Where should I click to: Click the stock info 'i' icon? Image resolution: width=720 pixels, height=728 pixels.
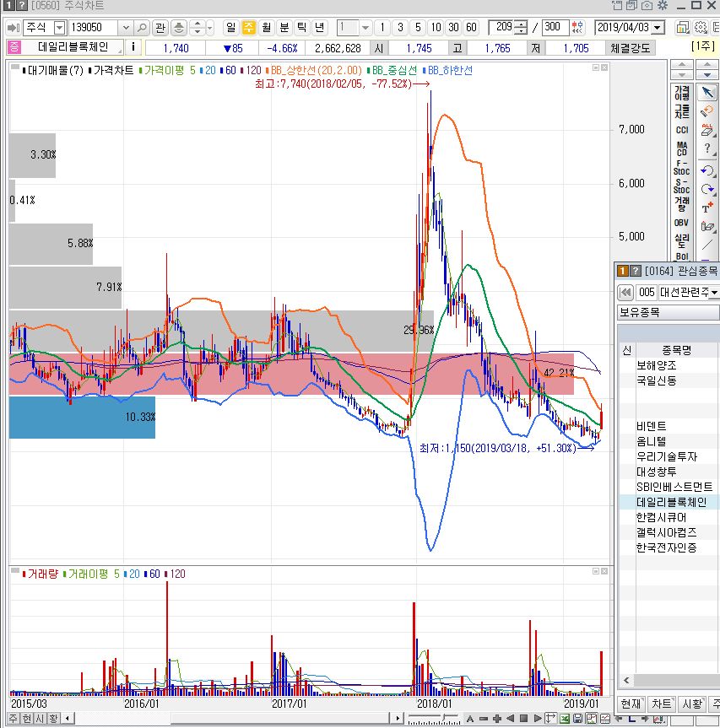pyautogui.click(x=133, y=47)
